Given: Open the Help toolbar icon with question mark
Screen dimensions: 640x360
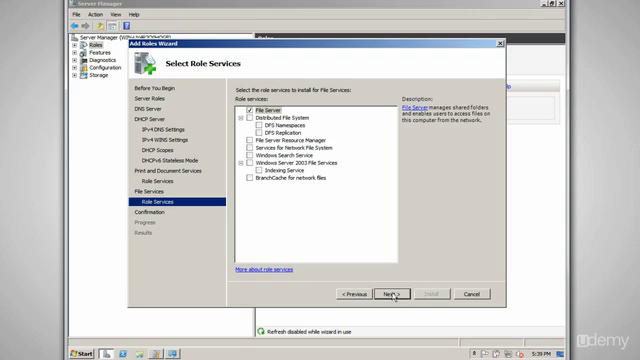Looking at the screenshot, I should 127,26.
